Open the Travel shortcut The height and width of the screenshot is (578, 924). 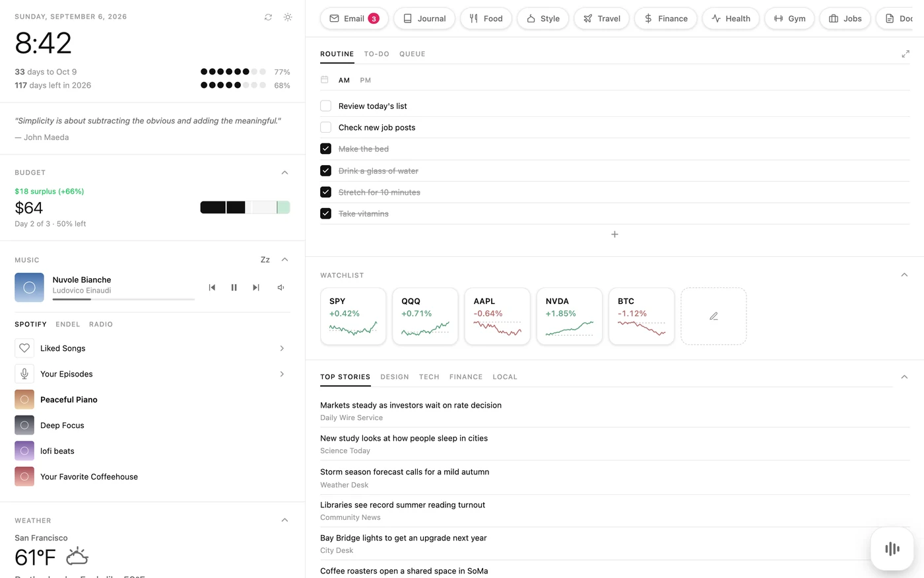tap(601, 18)
